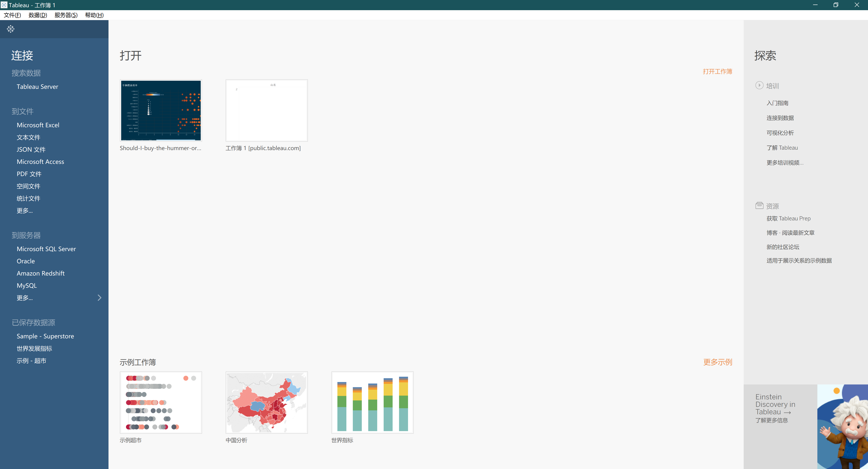
Task: Click the 示例超市 caption
Action: 131,440
